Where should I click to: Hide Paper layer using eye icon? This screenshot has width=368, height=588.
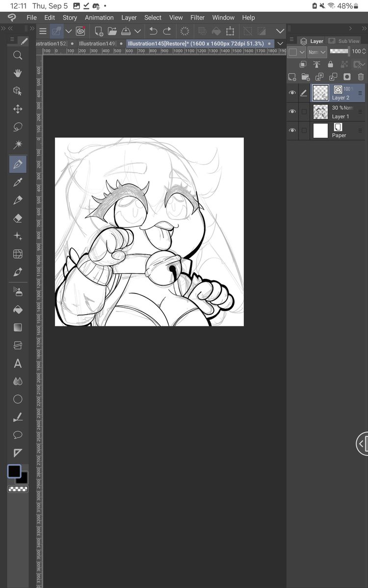(292, 130)
